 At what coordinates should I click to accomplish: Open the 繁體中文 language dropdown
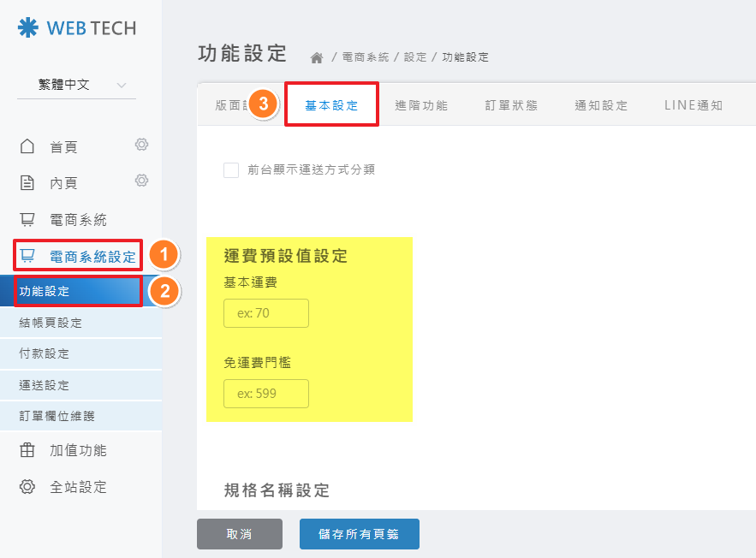coord(76,85)
